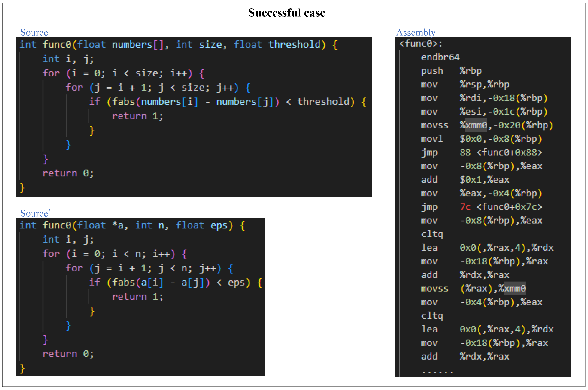Click the red '7c' jump address
588x390 pixels.
point(465,207)
